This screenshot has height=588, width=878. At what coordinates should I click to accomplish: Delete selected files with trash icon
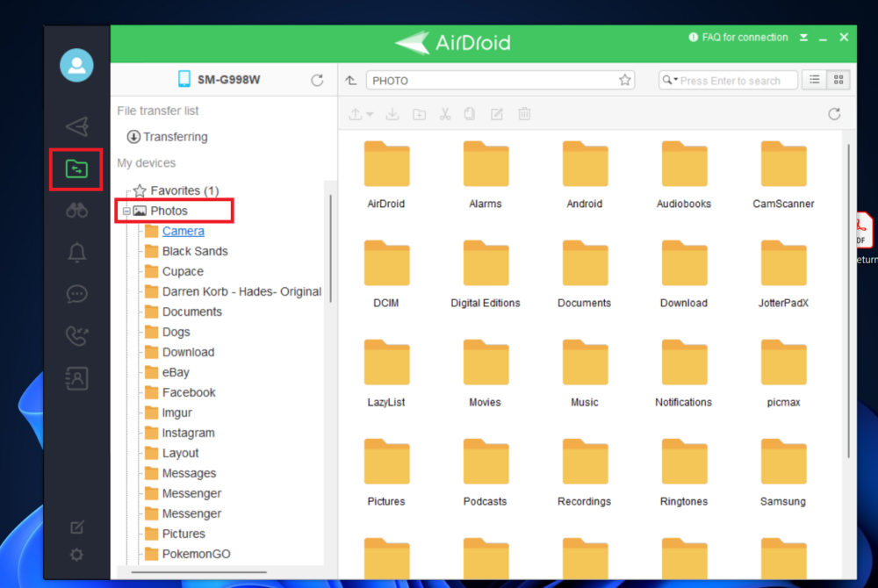pos(524,114)
